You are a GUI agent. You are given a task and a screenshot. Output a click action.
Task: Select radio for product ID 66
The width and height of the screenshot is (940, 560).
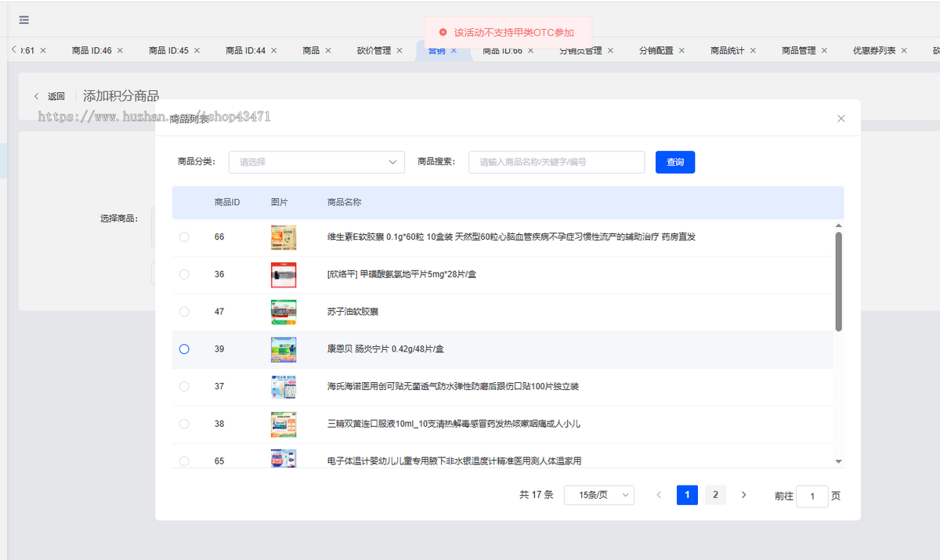pos(184,237)
